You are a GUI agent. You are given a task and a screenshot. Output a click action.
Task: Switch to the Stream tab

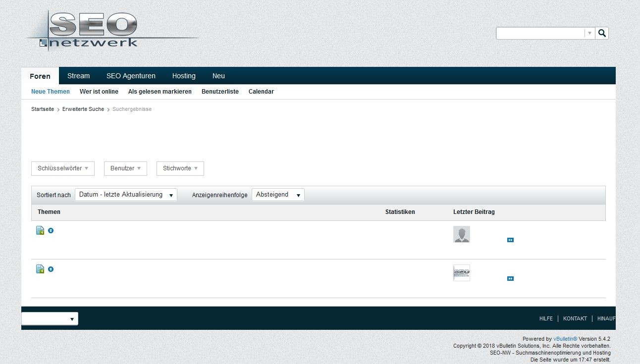click(78, 76)
